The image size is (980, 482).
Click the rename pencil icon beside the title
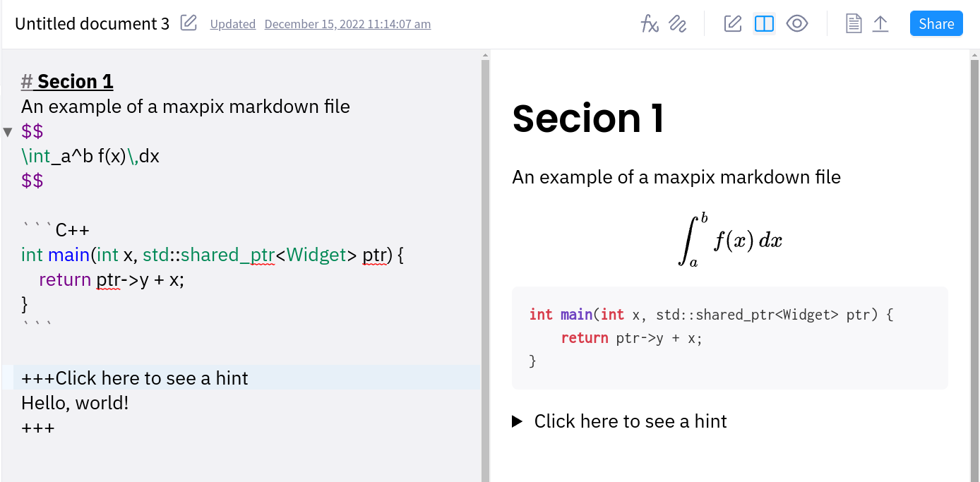click(188, 23)
